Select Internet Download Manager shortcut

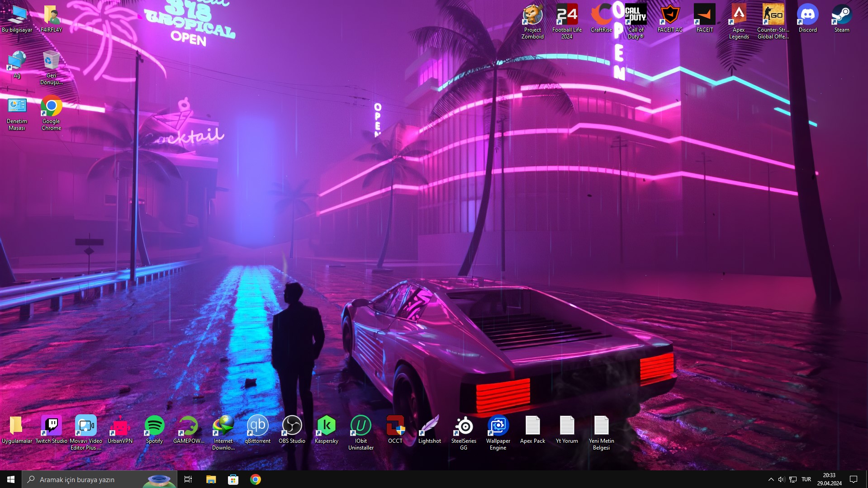coord(223,433)
